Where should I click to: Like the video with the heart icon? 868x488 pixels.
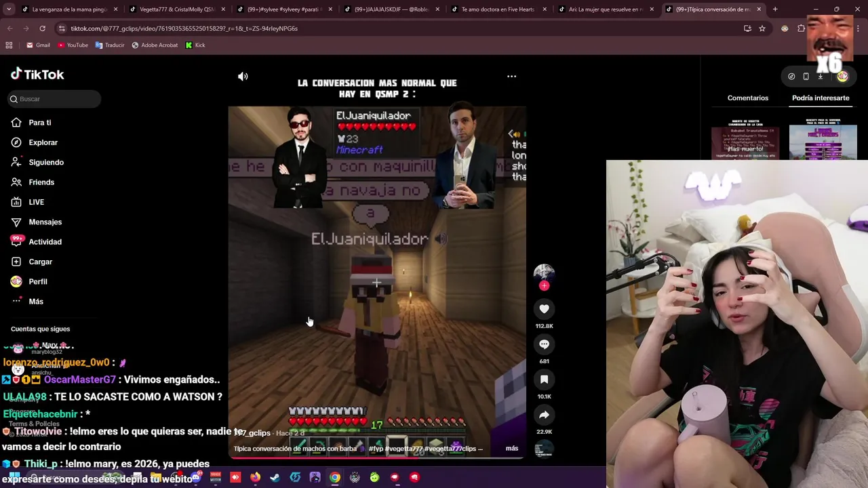coord(544,309)
